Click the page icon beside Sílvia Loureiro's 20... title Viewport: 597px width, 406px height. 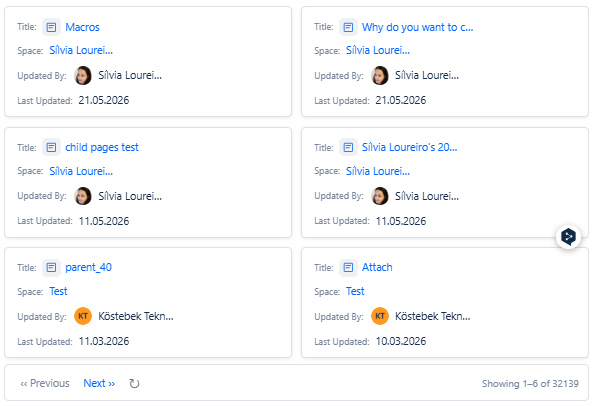[348, 147]
